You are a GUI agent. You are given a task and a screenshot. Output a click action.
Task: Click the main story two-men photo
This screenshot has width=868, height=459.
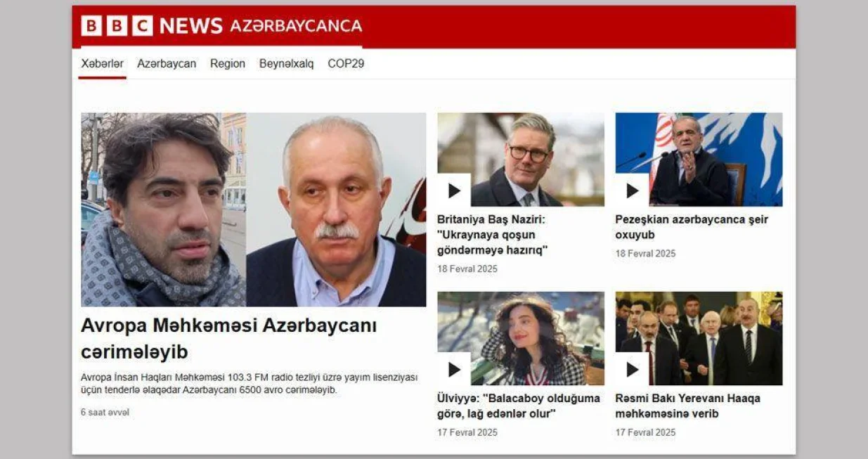253,209
